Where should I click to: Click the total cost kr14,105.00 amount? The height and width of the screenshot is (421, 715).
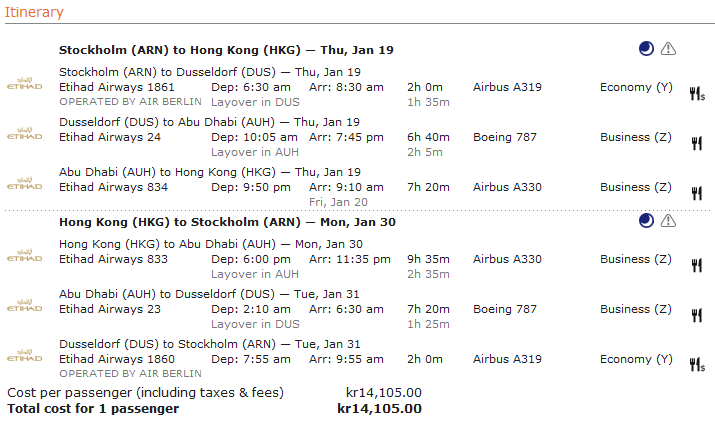pyautogui.click(x=379, y=408)
